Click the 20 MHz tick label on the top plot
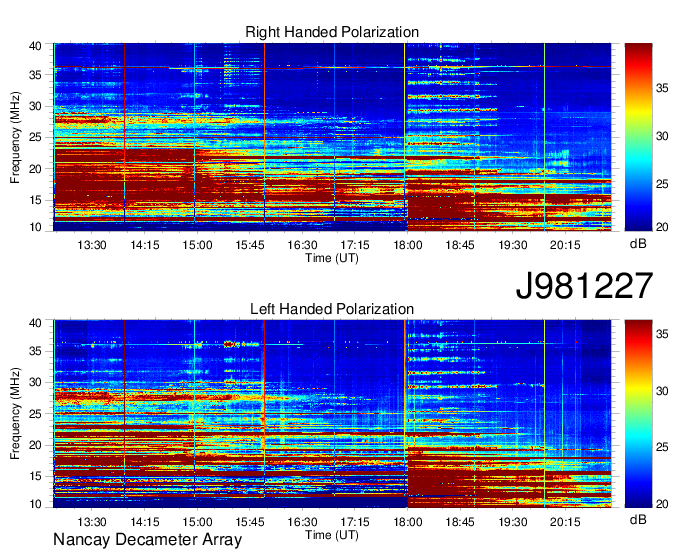Viewport: 680px width, 552px height. pyautogui.click(x=35, y=169)
